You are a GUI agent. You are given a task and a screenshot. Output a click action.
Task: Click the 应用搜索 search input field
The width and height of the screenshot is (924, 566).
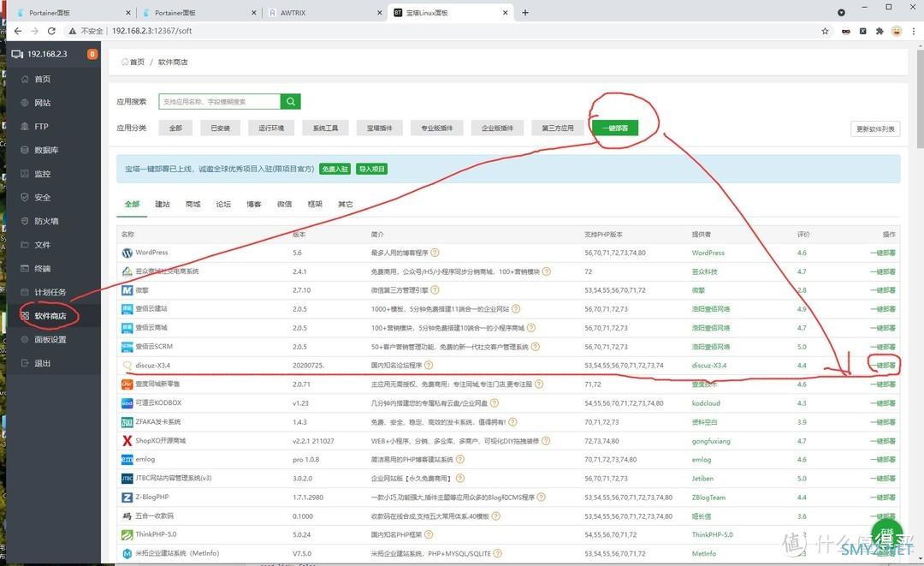pyautogui.click(x=219, y=101)
